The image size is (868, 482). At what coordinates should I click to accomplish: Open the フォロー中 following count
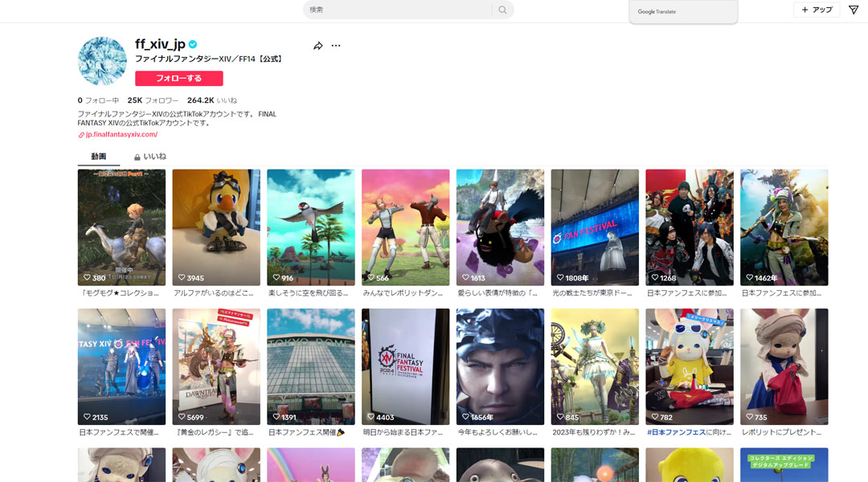point(98,100)
